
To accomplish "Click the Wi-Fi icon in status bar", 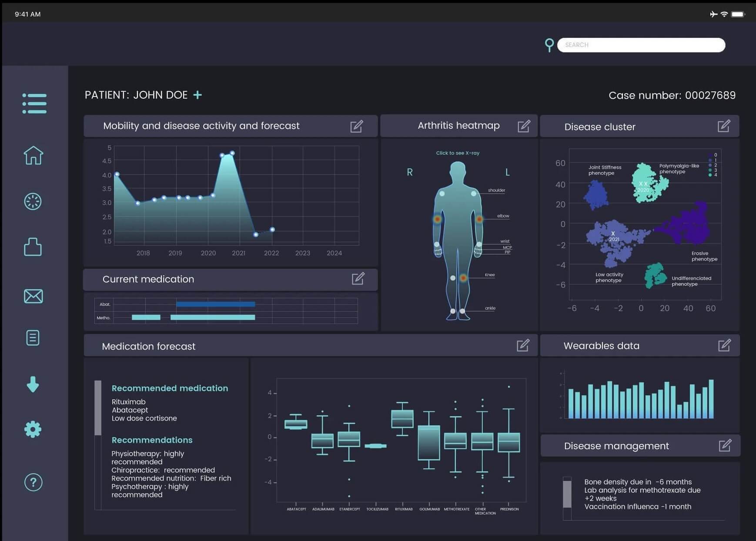I will (x=724, y=14).
